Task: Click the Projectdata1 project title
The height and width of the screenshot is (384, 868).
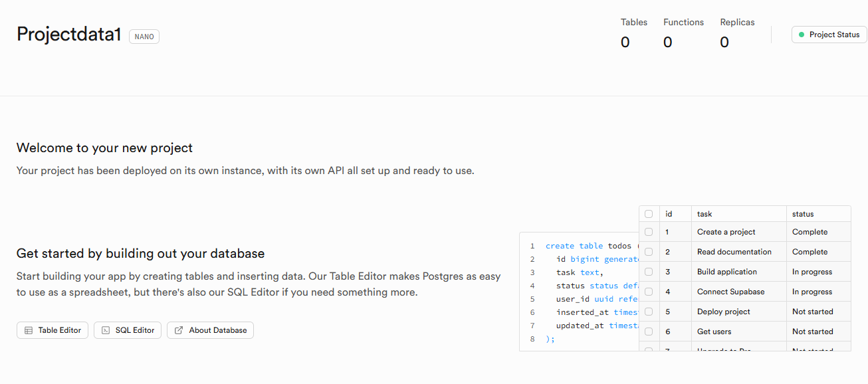Action: [68, 35]
